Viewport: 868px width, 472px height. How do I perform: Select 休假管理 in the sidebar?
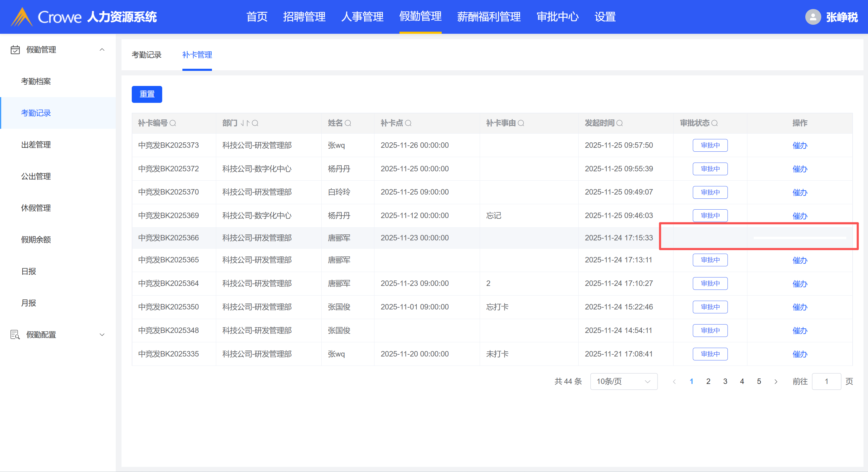[x=36, y=208]
